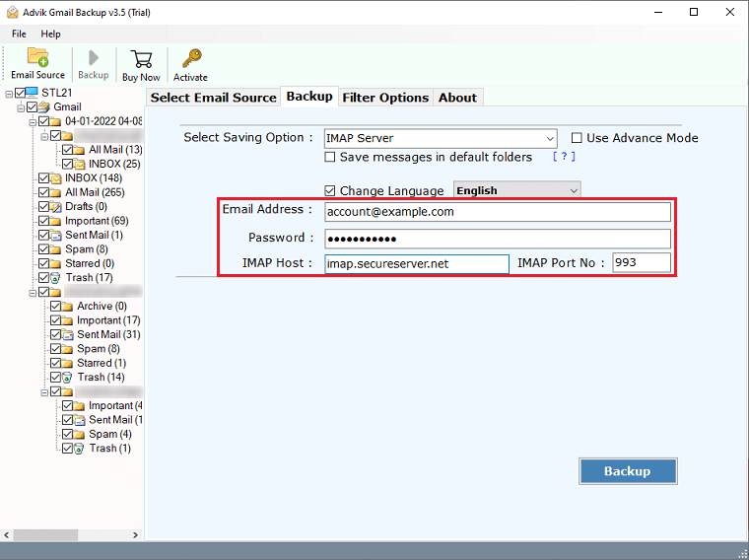Viewport: 749px width, 560px height.
Task: Switch to Select Email Source tab
Action: pyautogui.click(x=213, y=98)
